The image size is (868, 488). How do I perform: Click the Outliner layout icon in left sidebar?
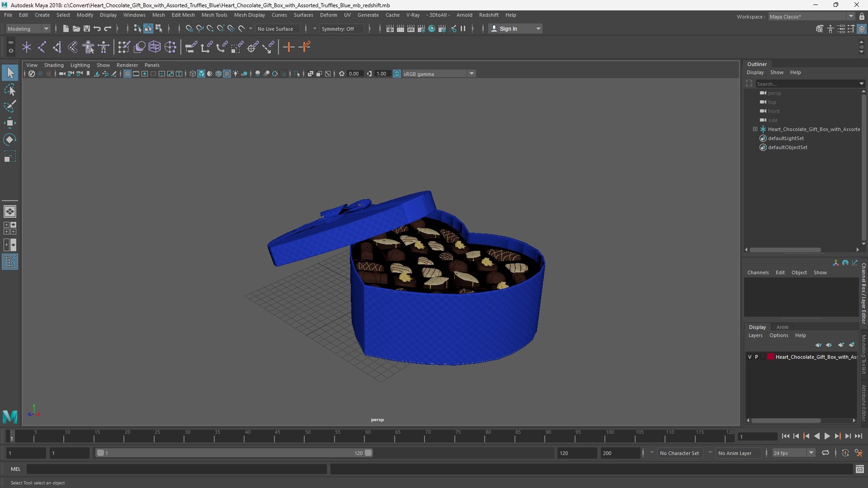pyautogui.click(x=10, y=262)
